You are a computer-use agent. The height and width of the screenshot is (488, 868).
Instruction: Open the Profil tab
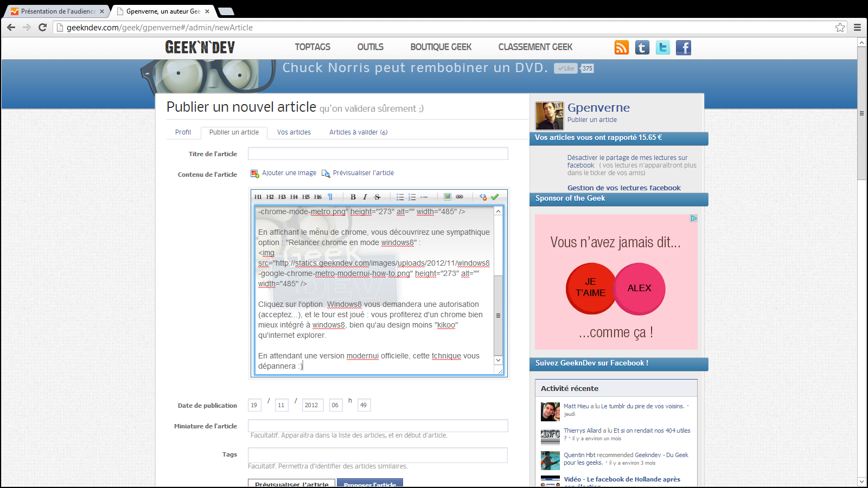click(183, 132)
